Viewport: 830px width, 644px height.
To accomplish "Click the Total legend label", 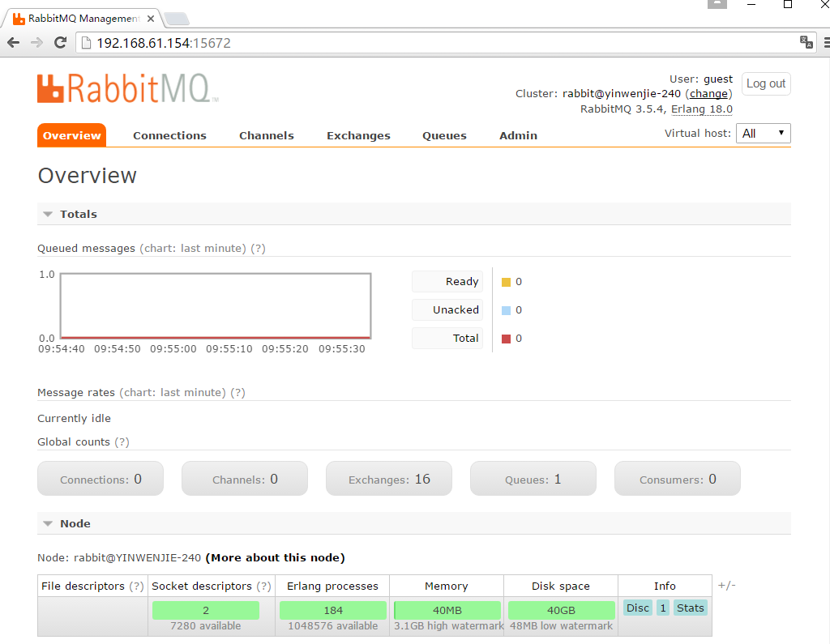I will coord(447,338).
